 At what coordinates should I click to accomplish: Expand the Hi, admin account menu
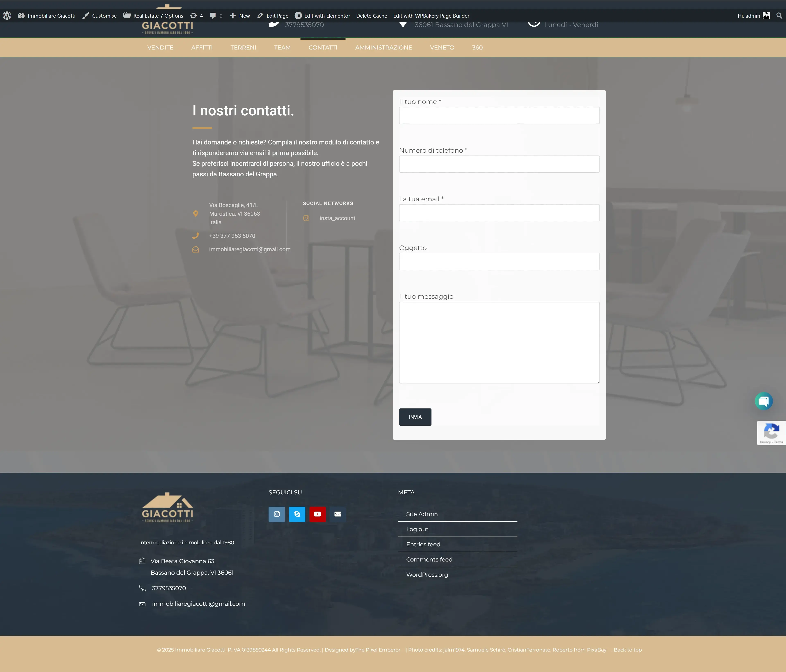pos(753,16)
